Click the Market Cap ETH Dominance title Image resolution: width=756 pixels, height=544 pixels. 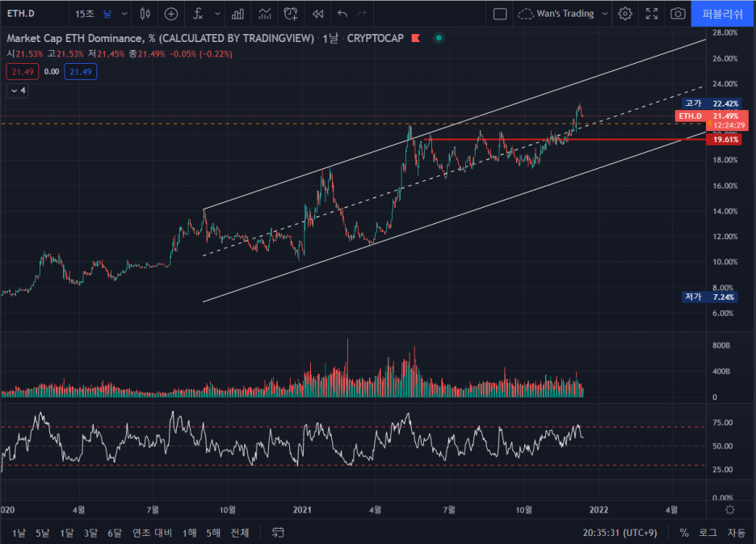(160, 38)
